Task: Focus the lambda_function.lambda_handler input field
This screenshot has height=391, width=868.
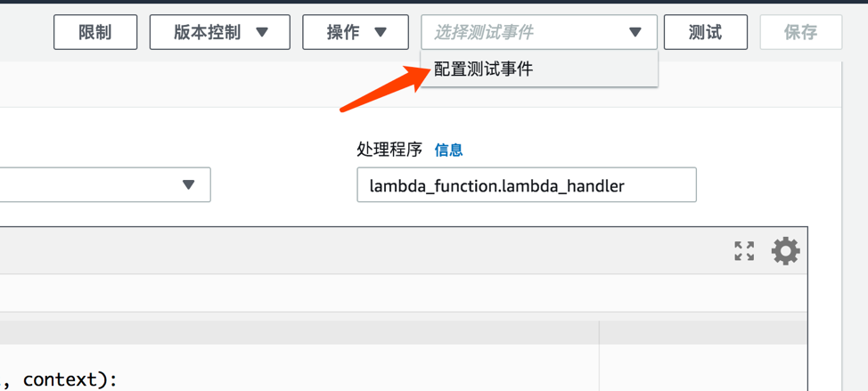Action: pyautogui.click(x=527, y=184)
